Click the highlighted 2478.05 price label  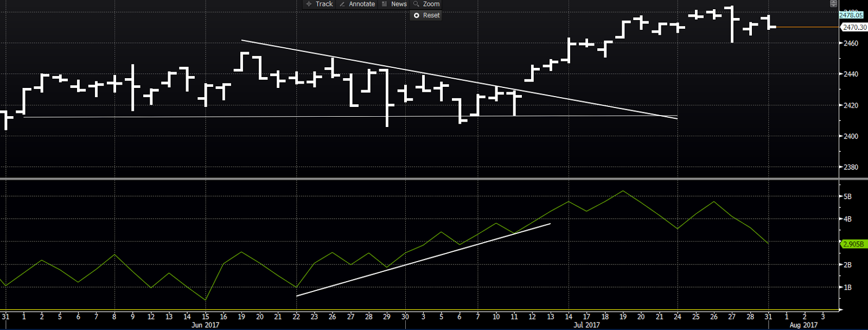click(x=851, y=15)
